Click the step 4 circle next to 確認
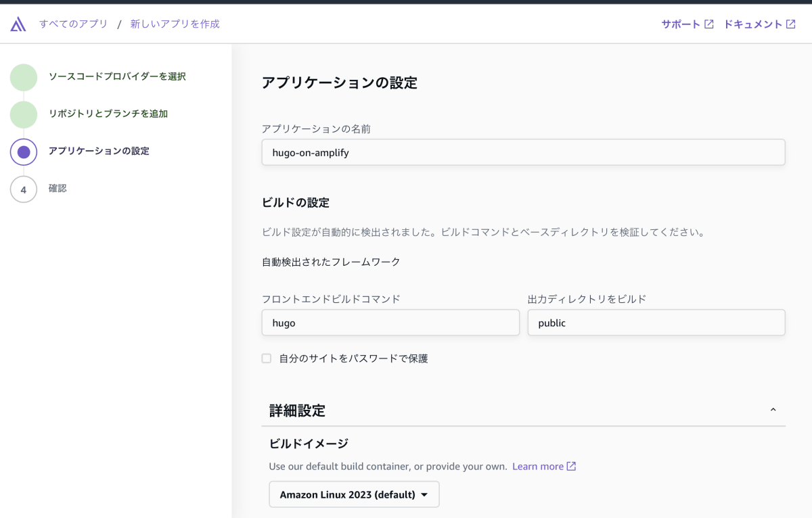Screen dimensions: 812x518 24,189
